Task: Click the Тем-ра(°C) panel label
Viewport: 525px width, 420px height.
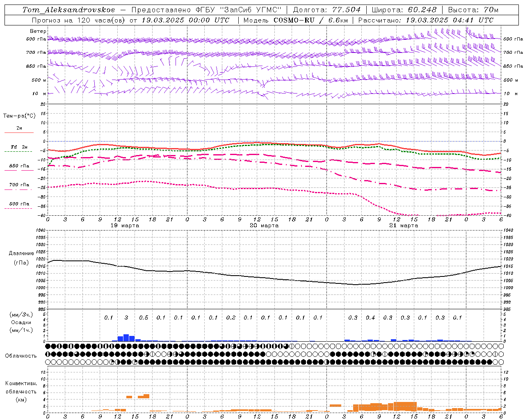Action: pos(19,116)
